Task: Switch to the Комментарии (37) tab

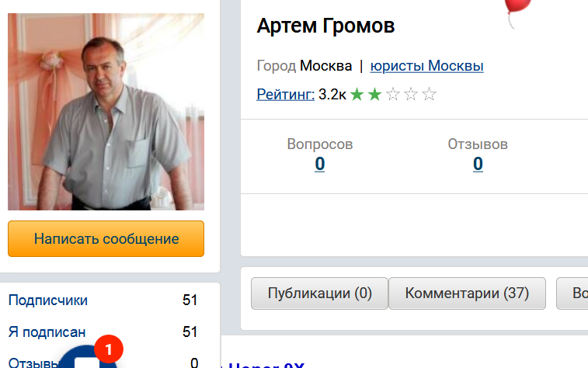Action: click(467, 293)
